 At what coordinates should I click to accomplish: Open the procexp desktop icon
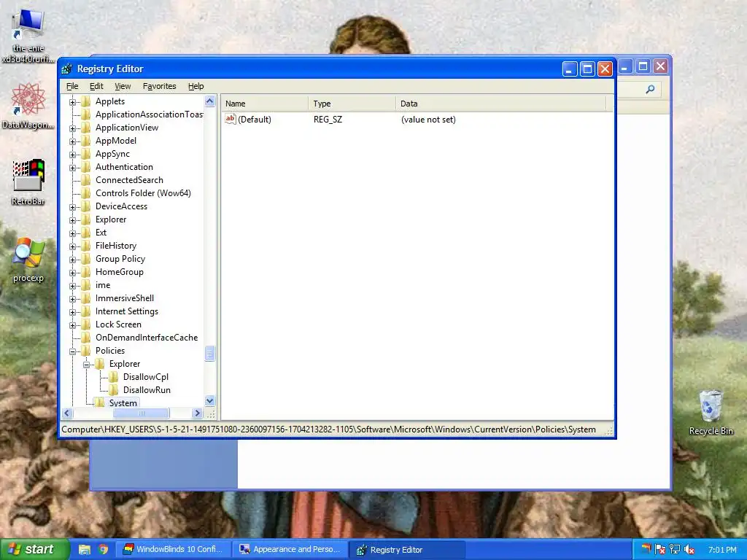pos(28,260)
